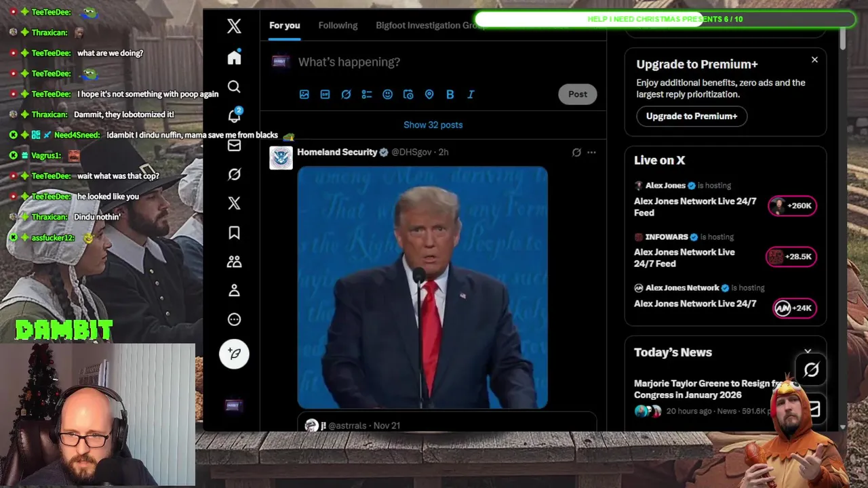Schedule post with the calendar-clock icon

point(408,94)
